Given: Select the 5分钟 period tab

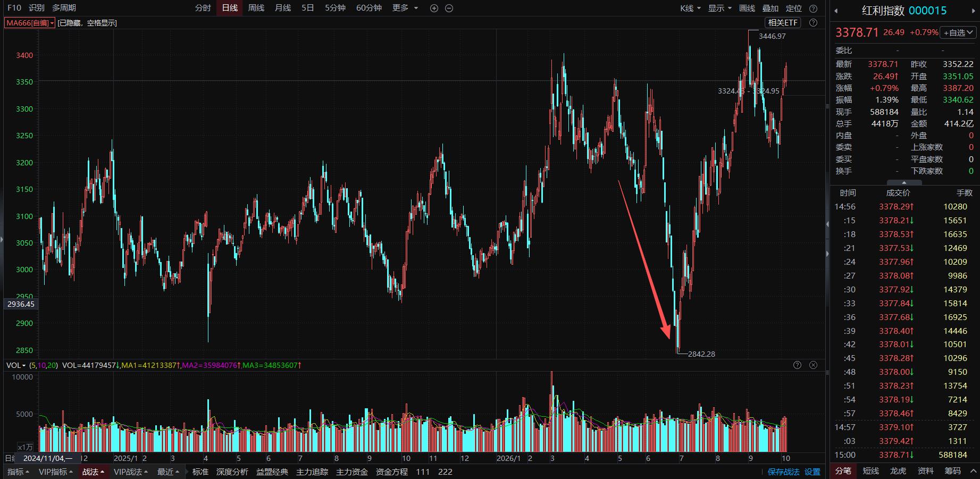Looking at the screenshot, I should pos(335,8).
